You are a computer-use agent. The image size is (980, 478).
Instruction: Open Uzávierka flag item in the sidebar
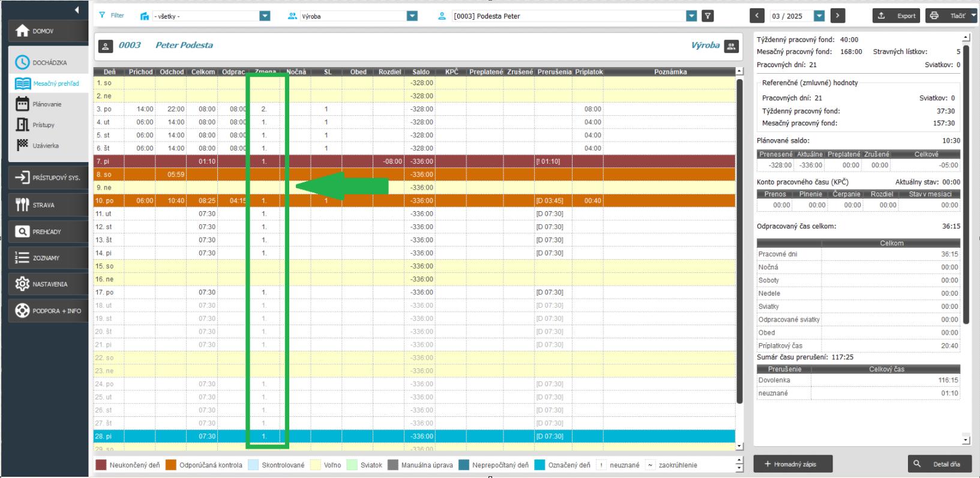tap(46, 146)
